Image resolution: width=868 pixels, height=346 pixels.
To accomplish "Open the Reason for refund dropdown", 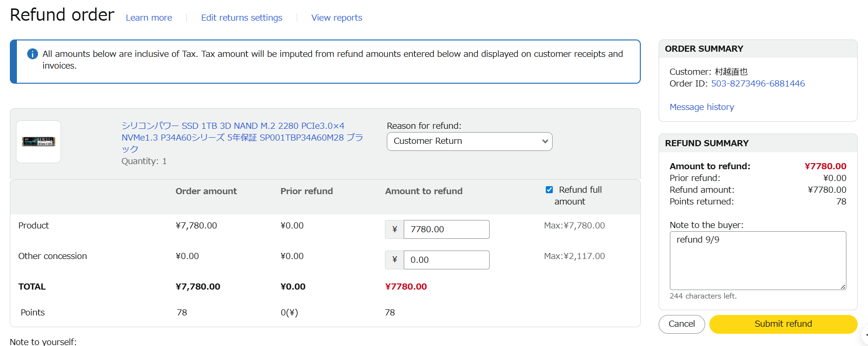I will point(469,142).
